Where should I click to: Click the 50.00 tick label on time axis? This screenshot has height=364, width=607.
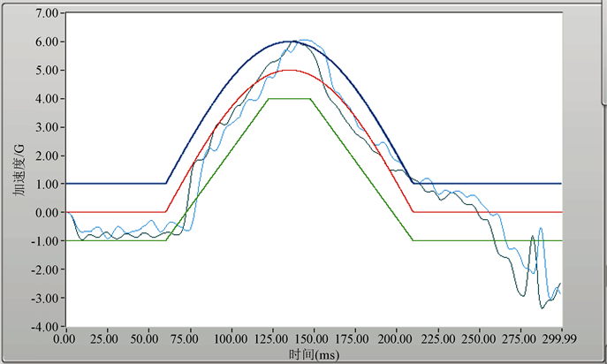point(148,338)
